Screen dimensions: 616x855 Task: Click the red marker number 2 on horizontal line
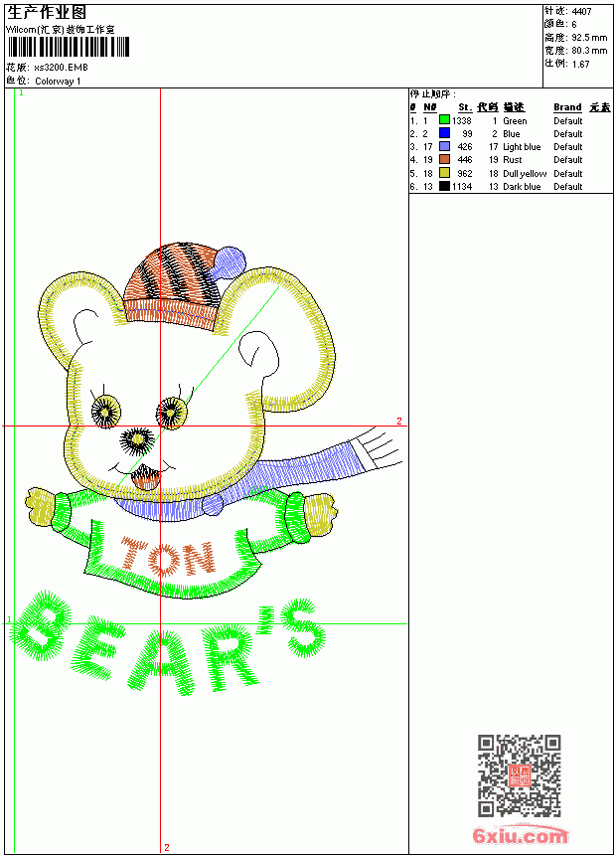(399, 421)
